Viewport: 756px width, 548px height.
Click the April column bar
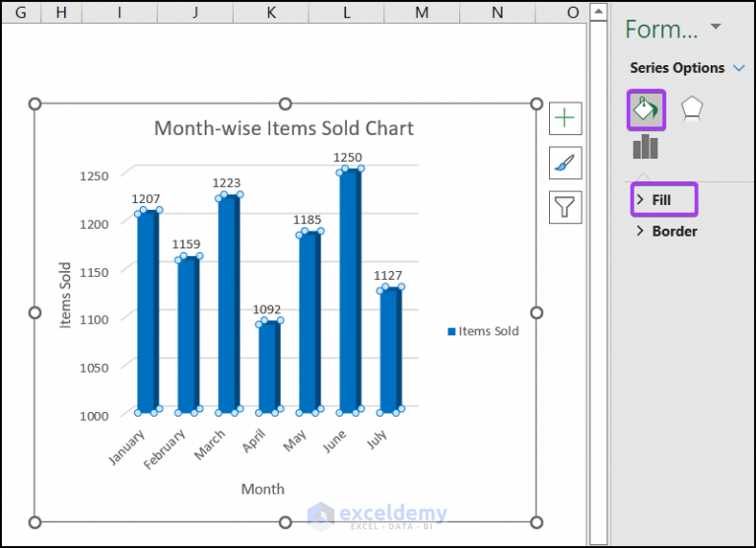[x=267, y=368]
